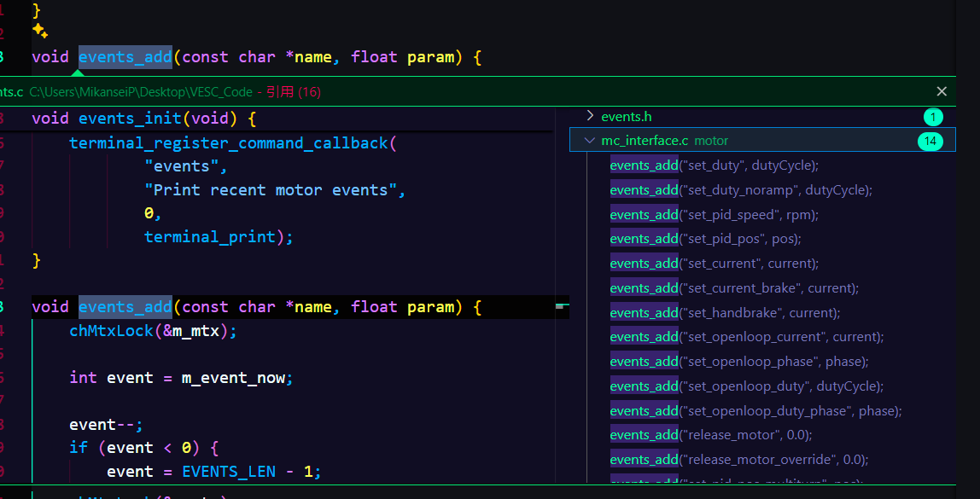Close the peek references panel
980x499 pixels.
(942, 91)
